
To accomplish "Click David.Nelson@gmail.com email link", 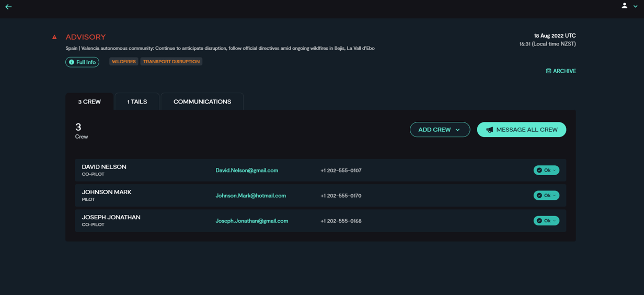I will (x=247, y=171).
